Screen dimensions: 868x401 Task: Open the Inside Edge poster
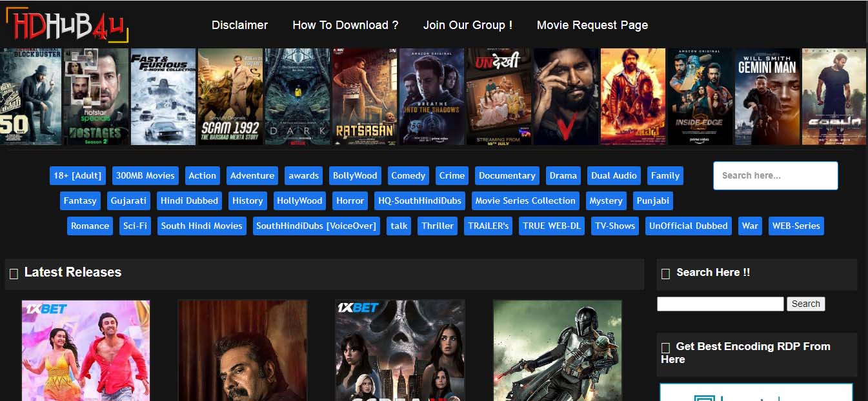pyautogui.click(x=700, y=97)
